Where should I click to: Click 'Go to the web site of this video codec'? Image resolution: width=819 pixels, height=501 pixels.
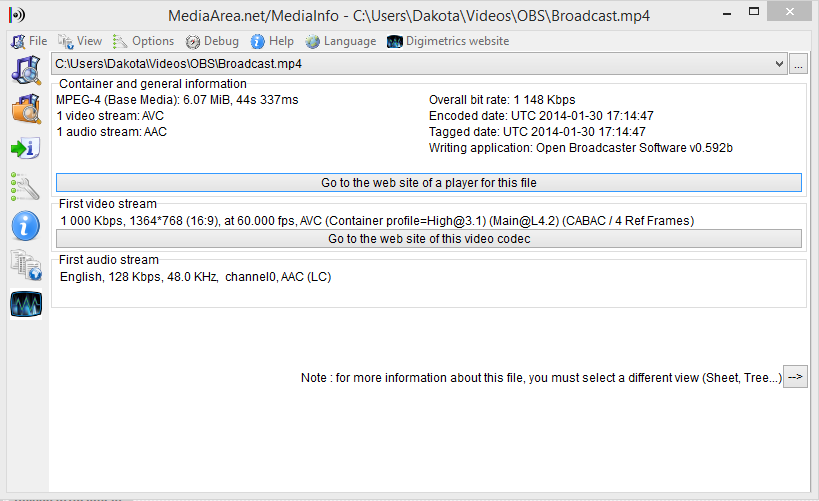(429, 239)
